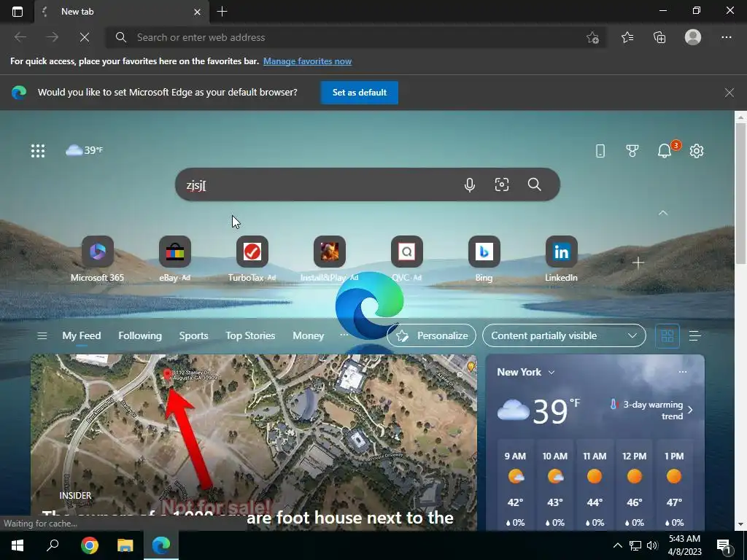Open the mobile phone icon

pos(600,151)
